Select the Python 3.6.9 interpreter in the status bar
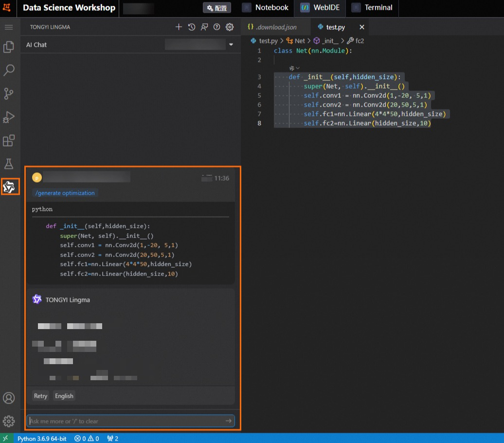 click(43, 438)
